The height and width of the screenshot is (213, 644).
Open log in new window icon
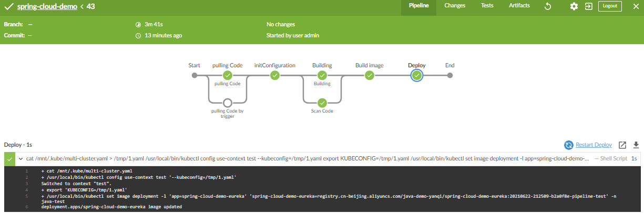click(622, 145)
